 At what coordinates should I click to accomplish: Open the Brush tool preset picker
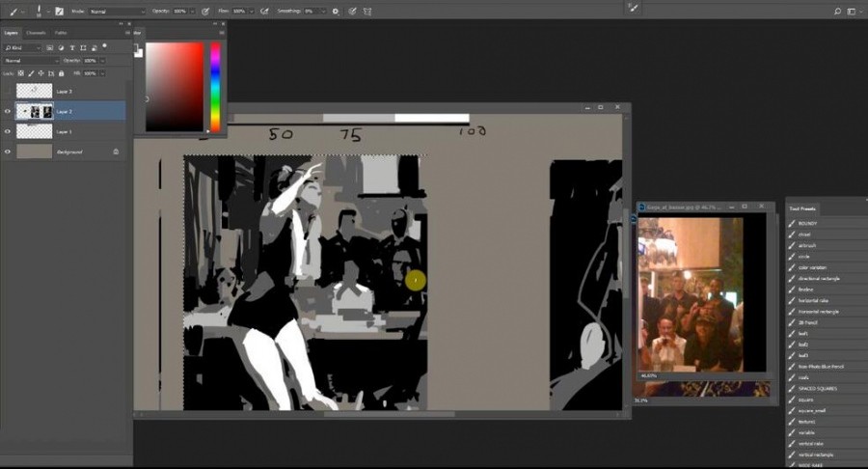[15, 11]
